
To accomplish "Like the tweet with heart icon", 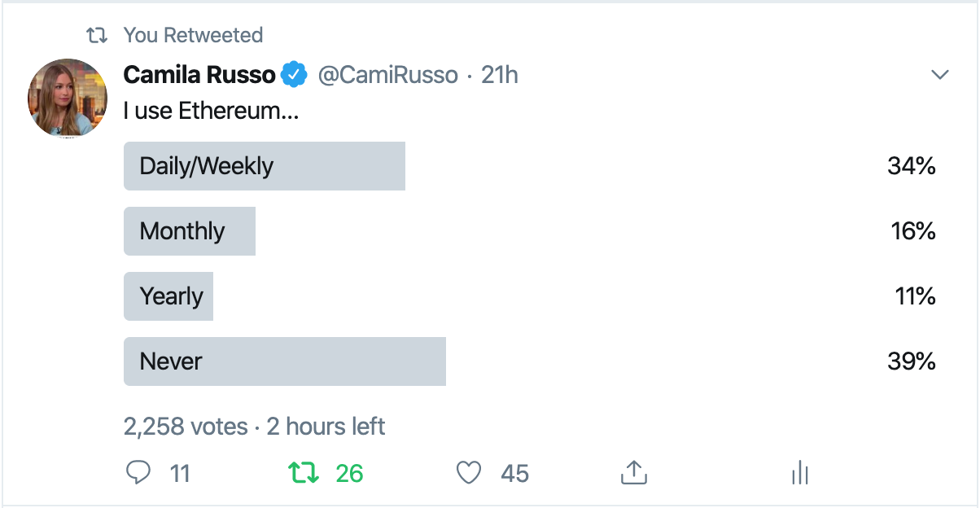I will (x=468, y=473).
